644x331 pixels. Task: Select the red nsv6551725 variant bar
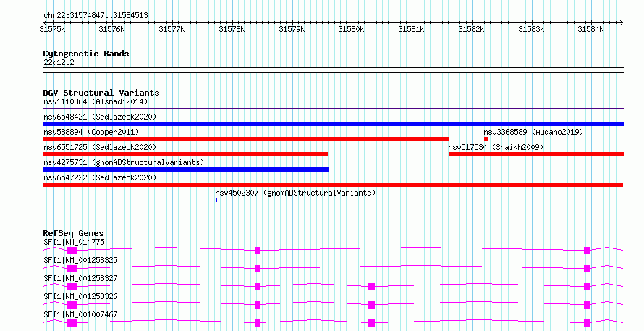pos(185,154)
